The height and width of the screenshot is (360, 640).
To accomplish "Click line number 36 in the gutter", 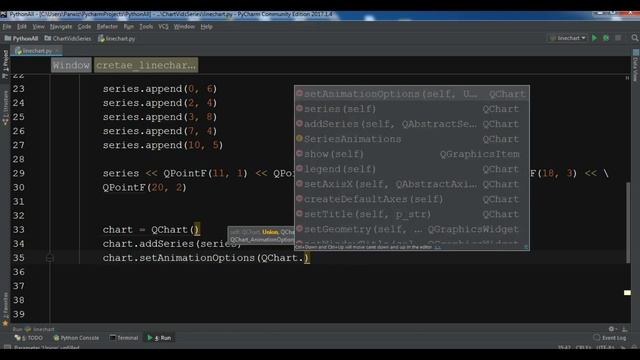I will [x=18, y=272].
